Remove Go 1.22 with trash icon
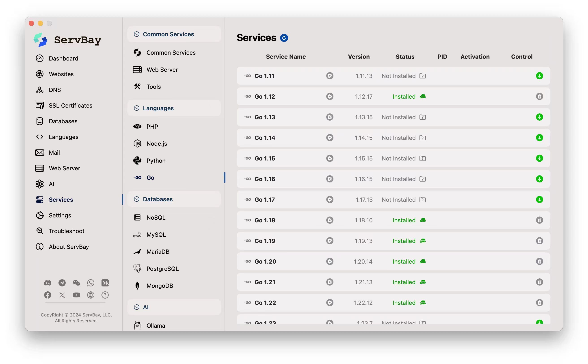 (x=539, y=303)
